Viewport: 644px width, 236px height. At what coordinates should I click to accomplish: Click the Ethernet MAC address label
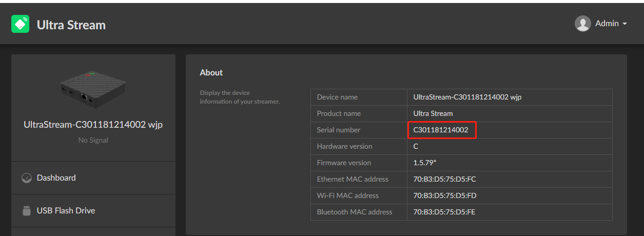point(353,179)
